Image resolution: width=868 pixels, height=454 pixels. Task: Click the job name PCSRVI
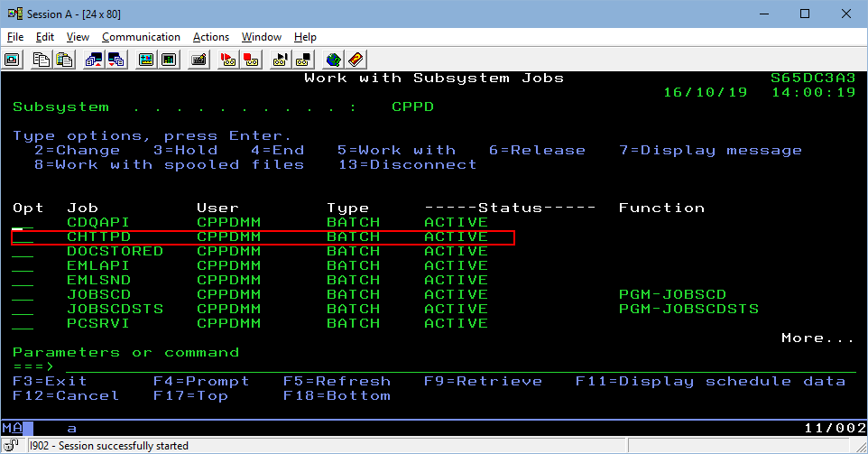[x=98, y=323]
